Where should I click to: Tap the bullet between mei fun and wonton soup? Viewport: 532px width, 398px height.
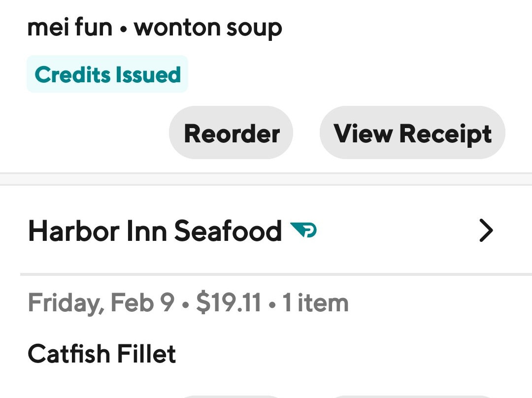123,29
